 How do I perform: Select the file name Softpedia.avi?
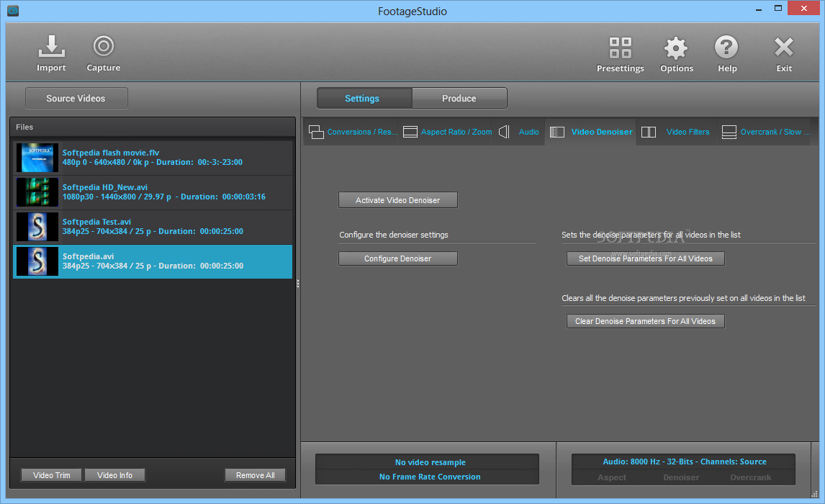pos(88,256)
